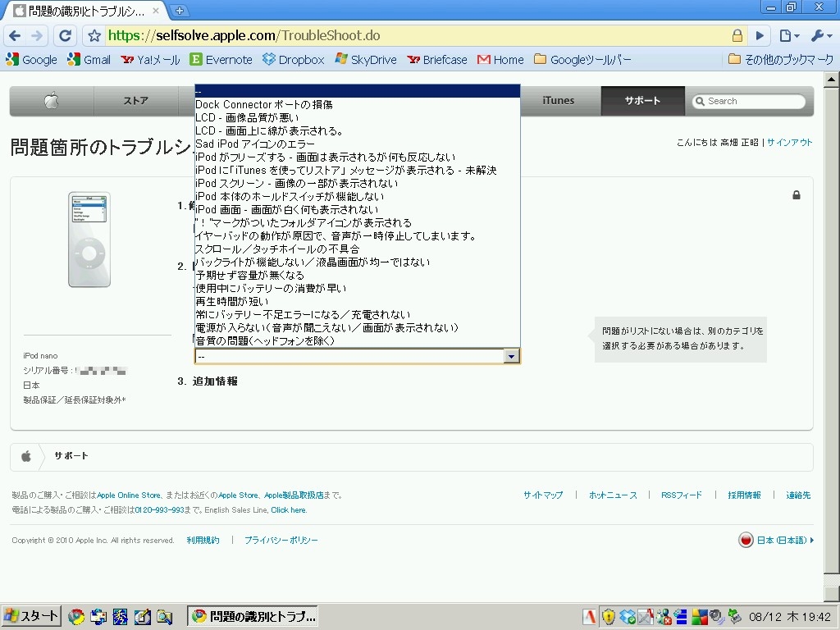Screen dimensions: 840x630
Task: Click the new tab plus button
Action: (180, 11)
